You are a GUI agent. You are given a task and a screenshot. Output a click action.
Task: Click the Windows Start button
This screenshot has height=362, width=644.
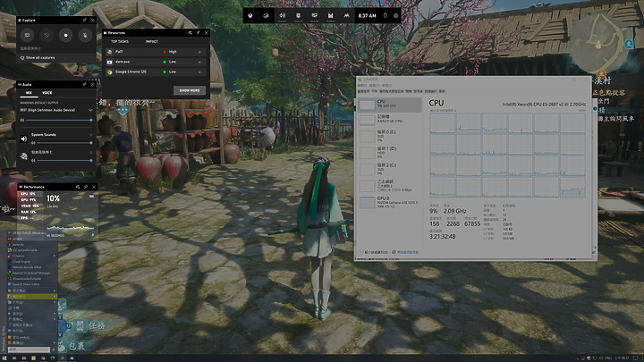tap(4, 358)
